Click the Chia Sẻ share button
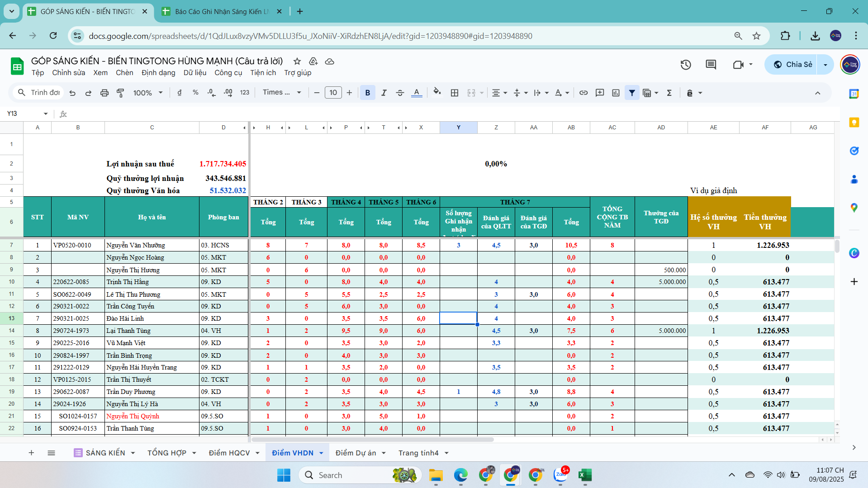Viewport: 868px width, 488px height. pyautogui.click(x=794, y=65)
